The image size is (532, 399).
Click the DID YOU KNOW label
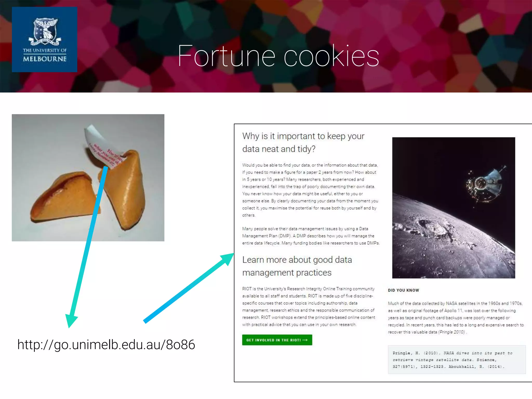pos(403,290)
